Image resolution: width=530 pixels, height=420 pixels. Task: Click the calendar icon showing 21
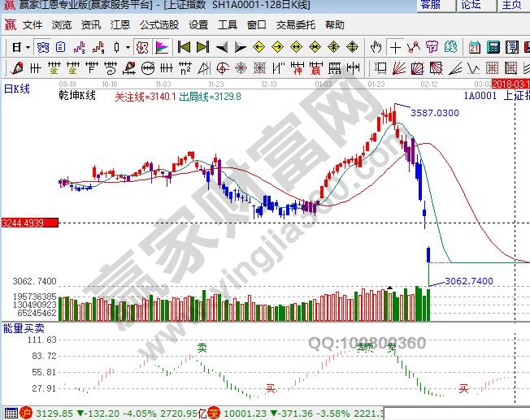pyautogui.click(x=474, y=46)
